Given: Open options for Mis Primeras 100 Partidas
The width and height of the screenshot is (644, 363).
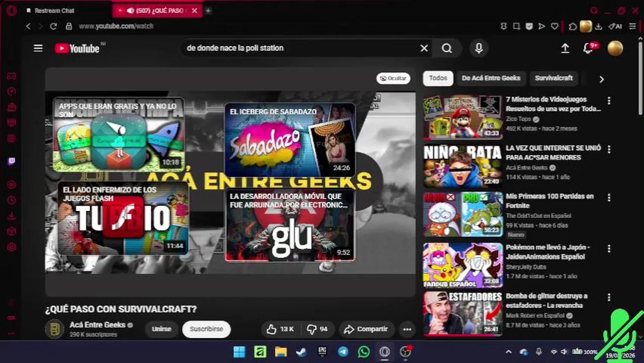Looking at the screenshot, I should pyautogui.click(x=609, y=198).
